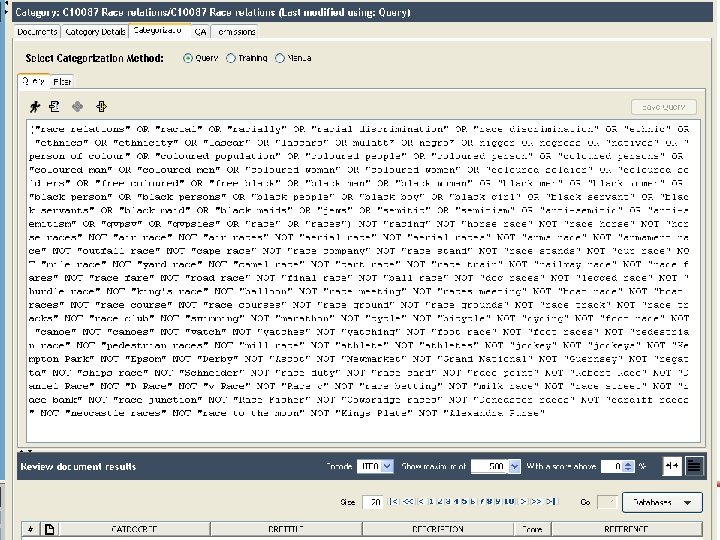
Task: Sort by the DESCRIPTION column header
Action: click(x=438, y=529)
